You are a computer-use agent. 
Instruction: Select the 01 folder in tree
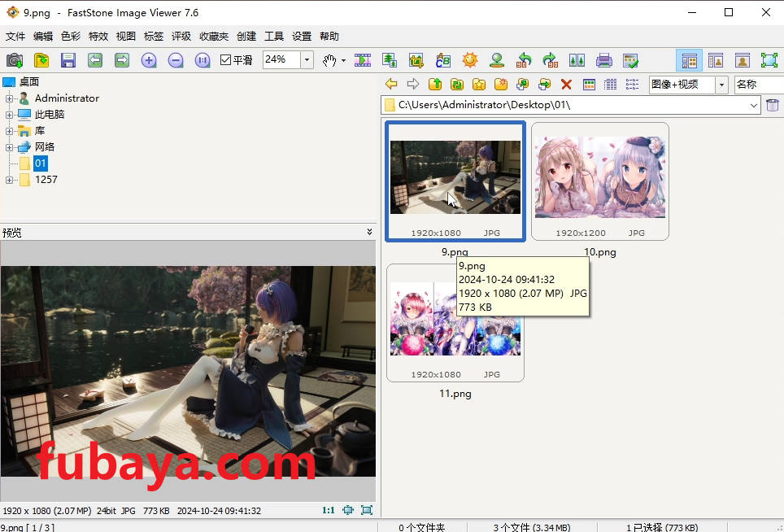pyautogui.click(x=40, y=163)
